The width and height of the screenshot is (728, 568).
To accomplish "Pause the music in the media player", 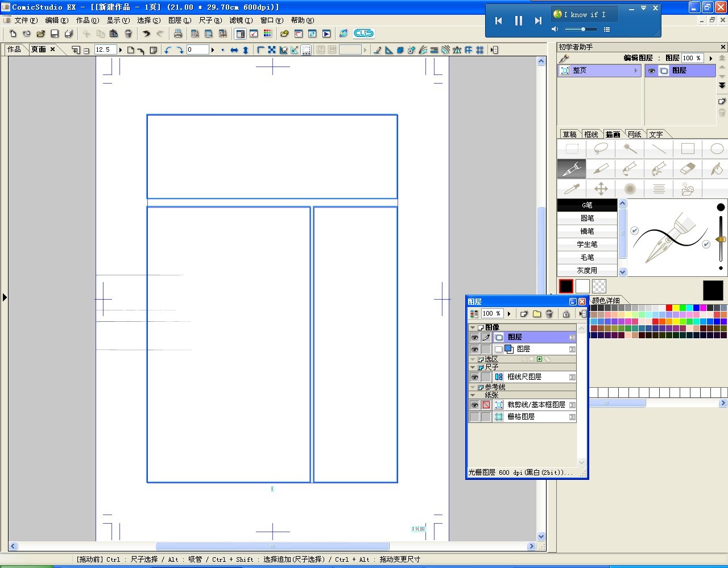I will click(x=518, y=21).
